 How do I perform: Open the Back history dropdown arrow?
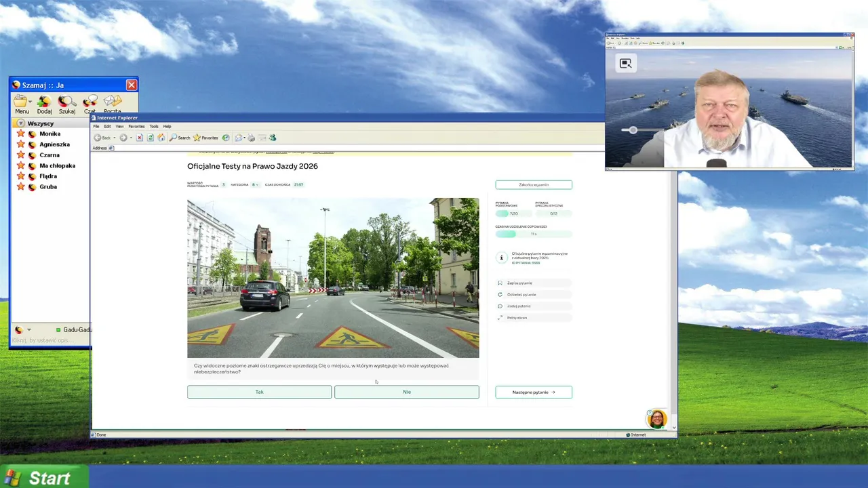point(115,138)
